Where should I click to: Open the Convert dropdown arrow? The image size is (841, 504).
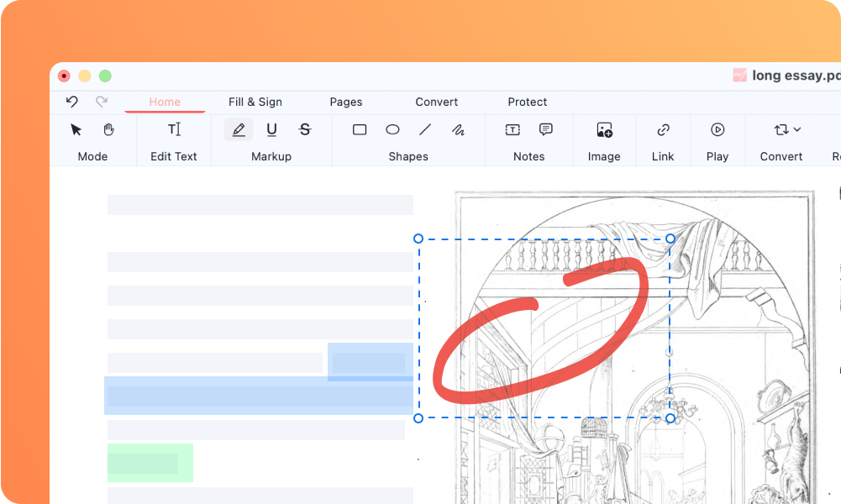tap(796, 129)
